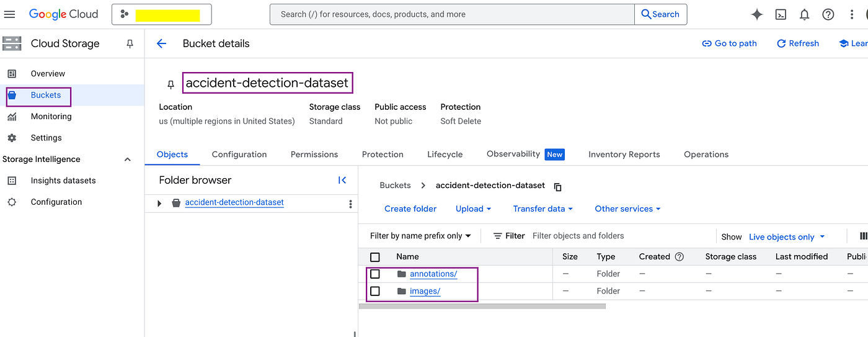Image resolution: width=868 pixels, height=337 pixels.
Task: Switch to the Inventory Reports tab
Action: 624,155
